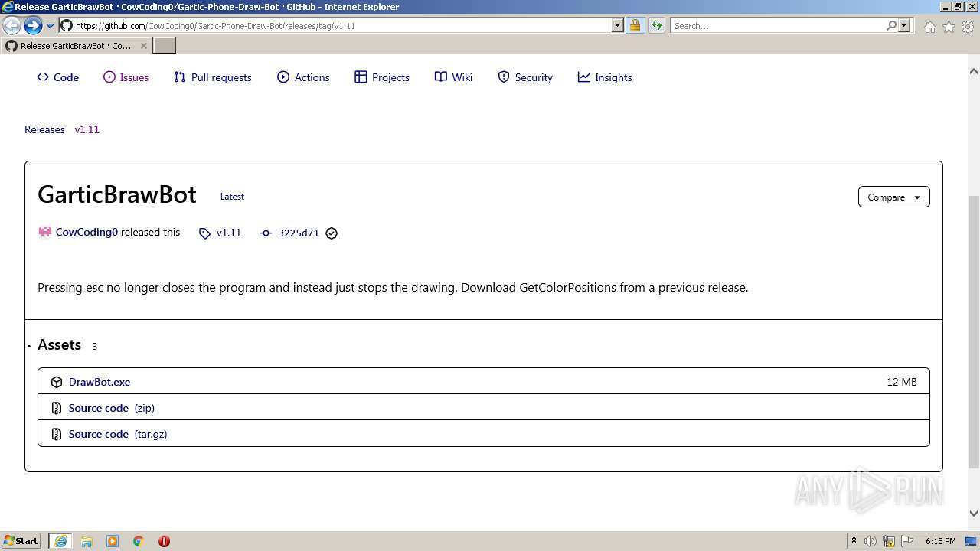The image size is (980, 551).
Task: Click the Releases breadcrumb link
Action: click(x=44, y=129)
